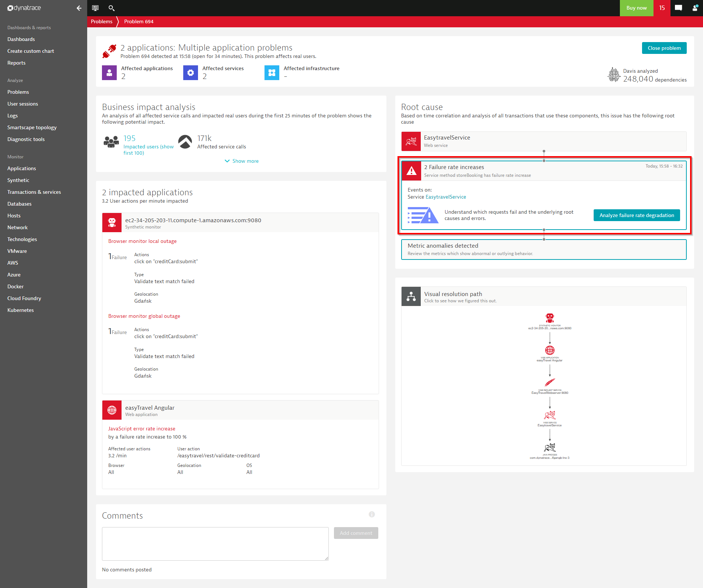Click the impacted users people icon

click(111, 142)
